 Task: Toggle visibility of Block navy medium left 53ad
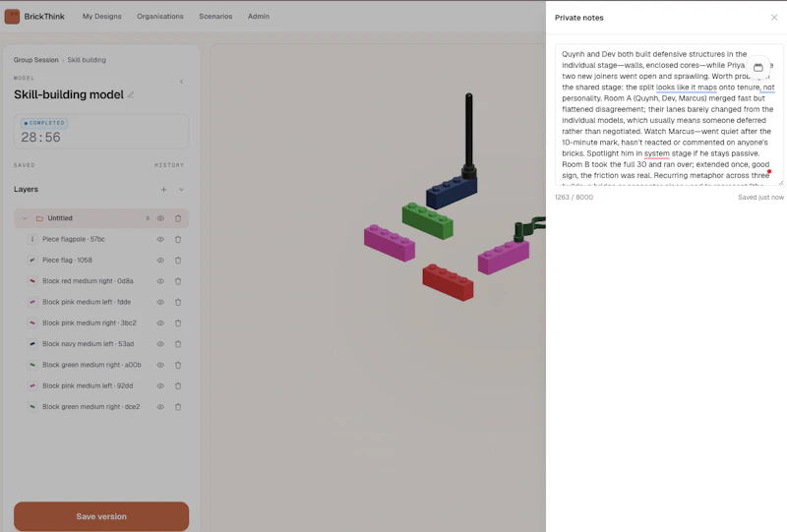[160, 344]
